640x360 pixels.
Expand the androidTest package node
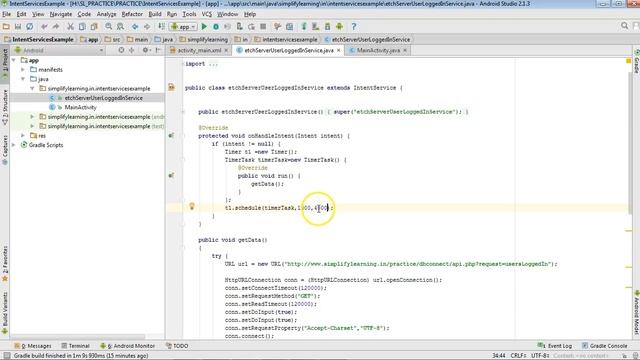[33, 117]
